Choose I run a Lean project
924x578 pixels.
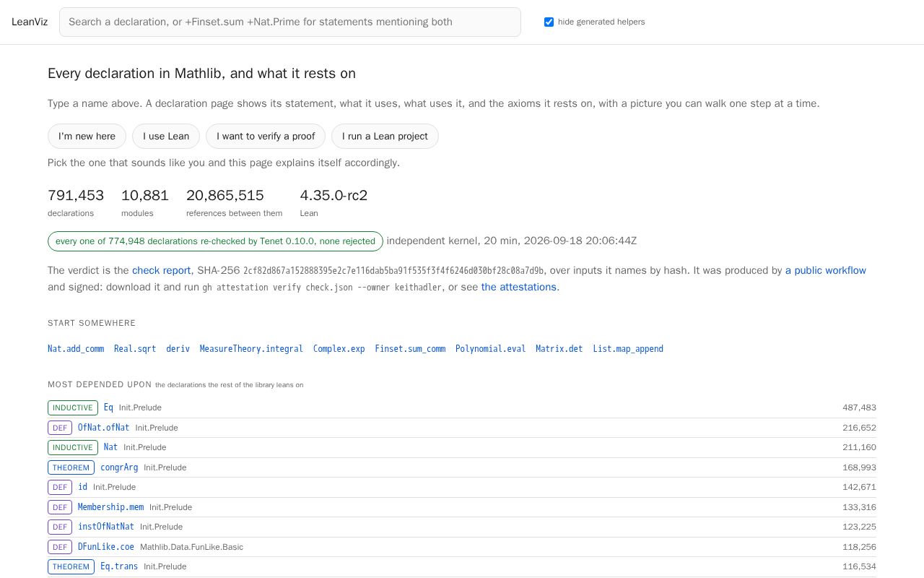pos(385,136)
